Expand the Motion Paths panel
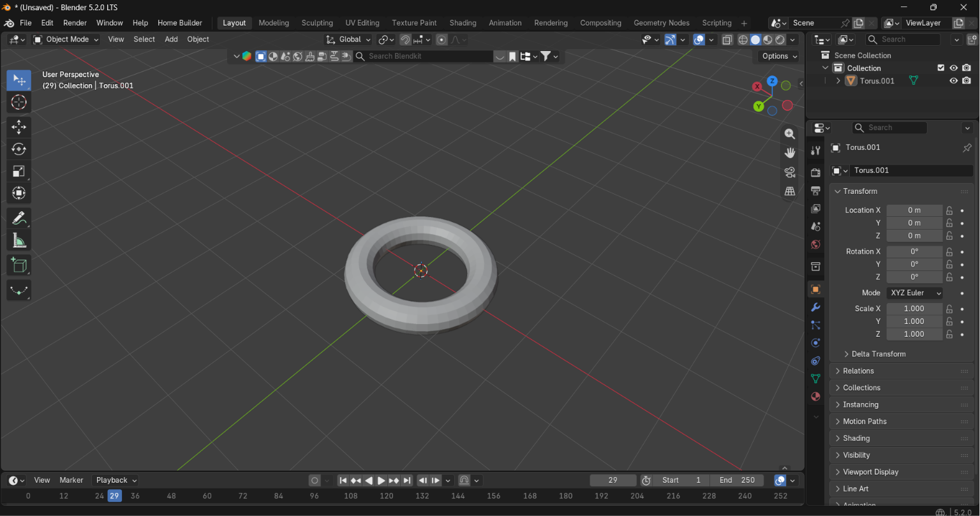This screenshot has height=516, width=980. pos(902,422)
